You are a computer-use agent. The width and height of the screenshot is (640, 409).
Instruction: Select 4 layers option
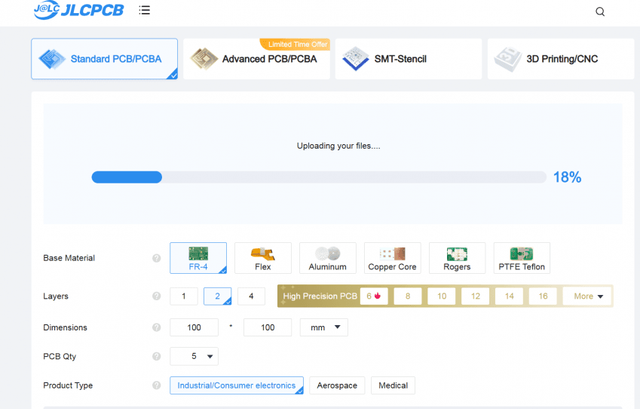click(x=251, y=296)
